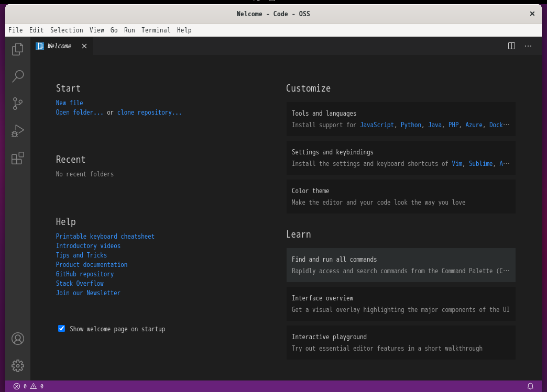Click the Tools and languages heading
547x392 pixels.
tap(324, 113)
